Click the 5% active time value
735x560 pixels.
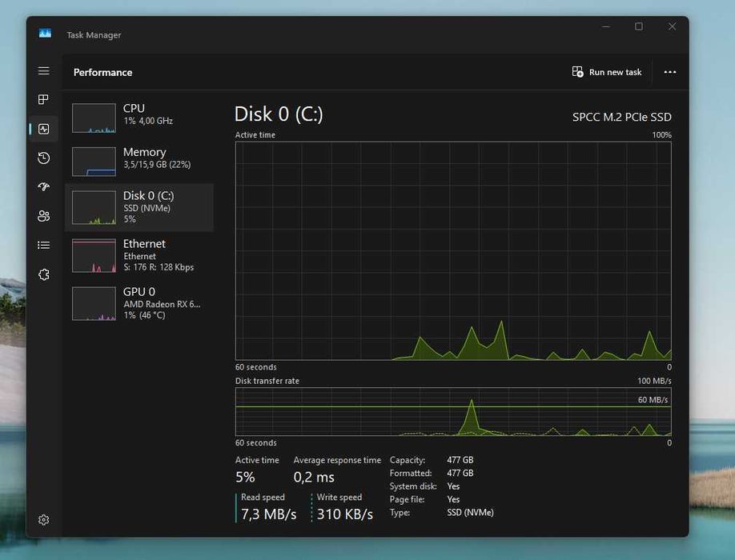245,477
